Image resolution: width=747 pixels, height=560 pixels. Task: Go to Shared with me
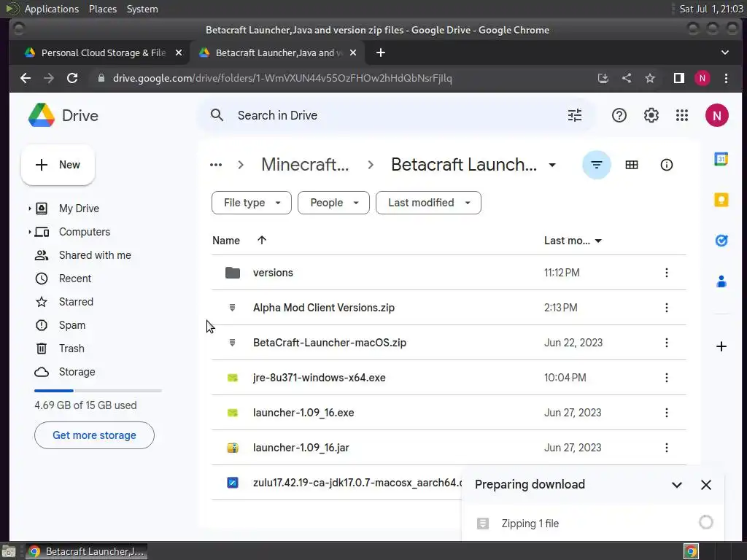click(95, 255)
